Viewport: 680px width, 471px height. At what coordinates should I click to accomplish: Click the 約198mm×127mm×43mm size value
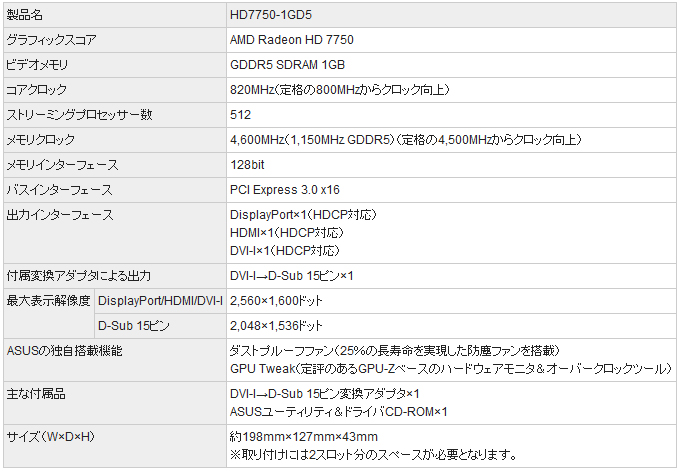point(304,437)
